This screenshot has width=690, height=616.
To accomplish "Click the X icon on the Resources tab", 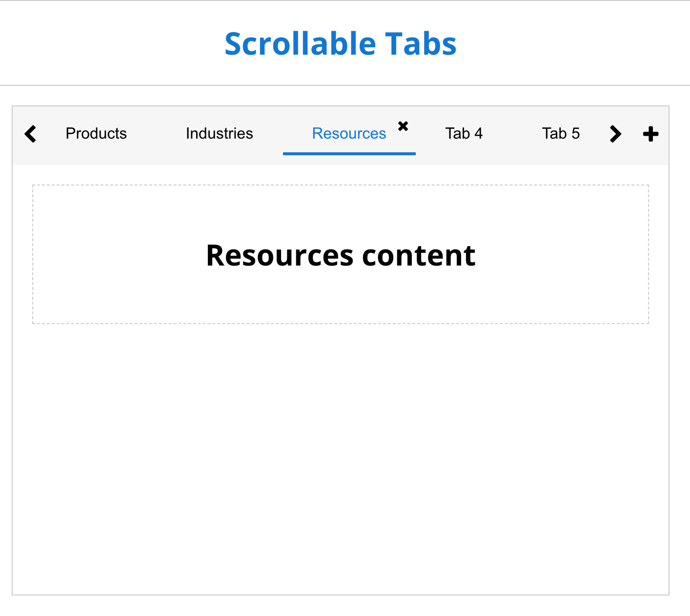I will (x=403, y=126).
